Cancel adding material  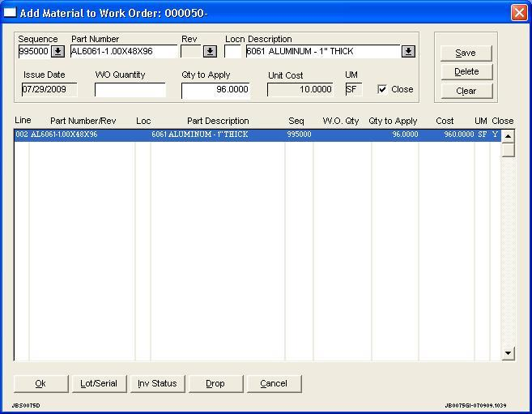coord(274,383)
